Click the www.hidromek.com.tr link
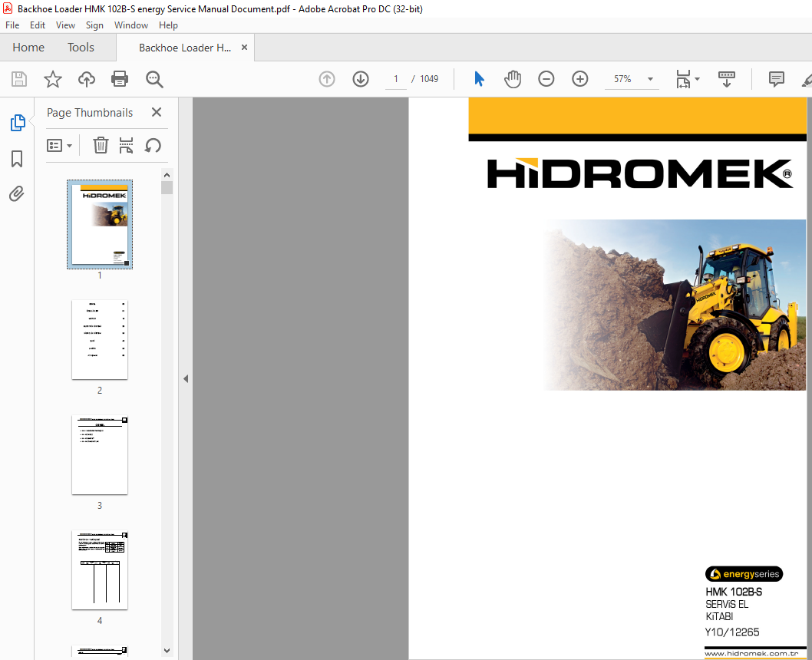 (751, 653)
